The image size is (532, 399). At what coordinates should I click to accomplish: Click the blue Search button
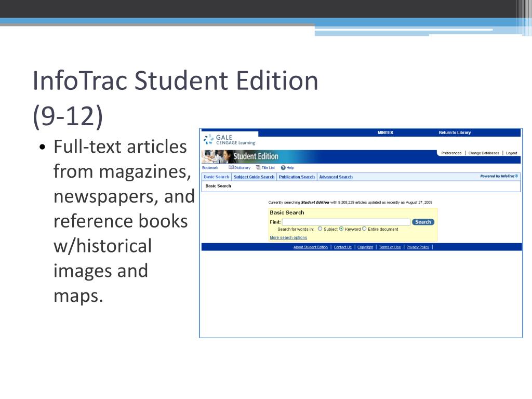[x=423, y=222]
